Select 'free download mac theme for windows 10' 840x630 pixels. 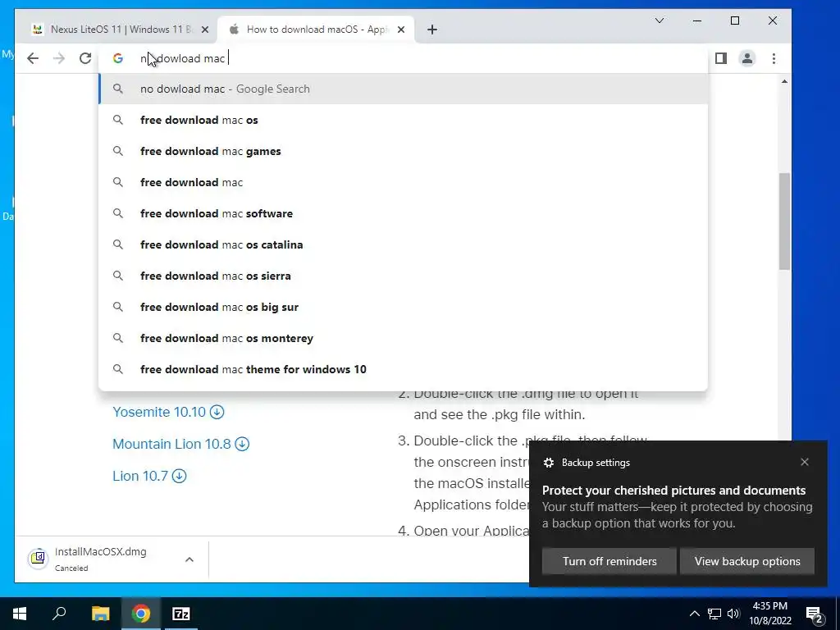pos(403,368)
